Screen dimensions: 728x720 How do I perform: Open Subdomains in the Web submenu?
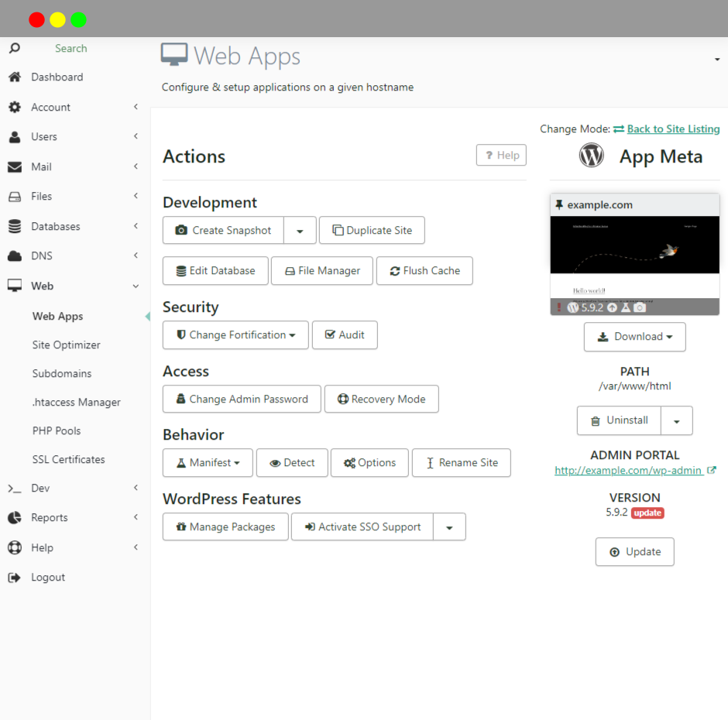[x=62, y=374]
